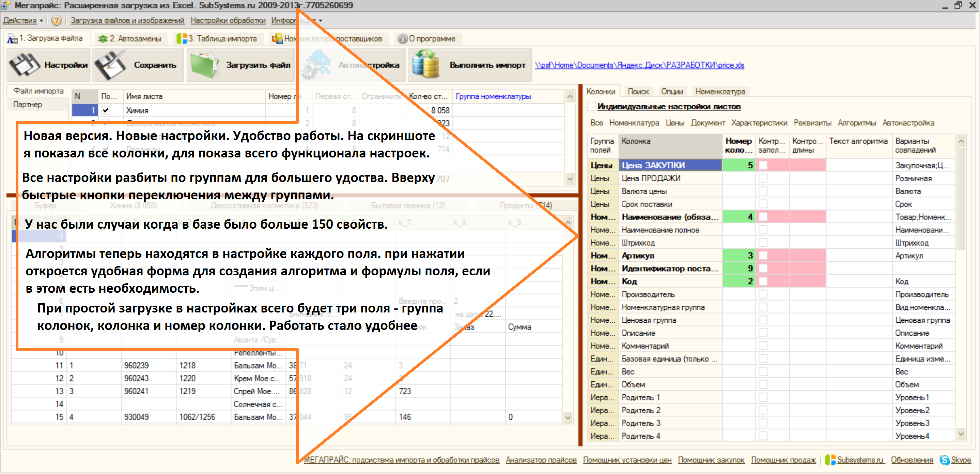Toggle the control checkbox in Цена ЗАКУПКИ row

763,165
